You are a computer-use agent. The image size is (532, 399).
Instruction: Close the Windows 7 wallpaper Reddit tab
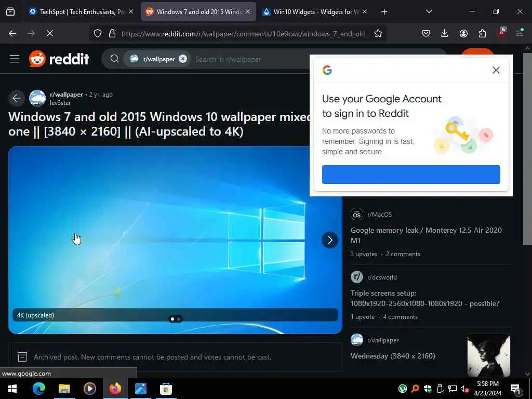coord(248,11)
